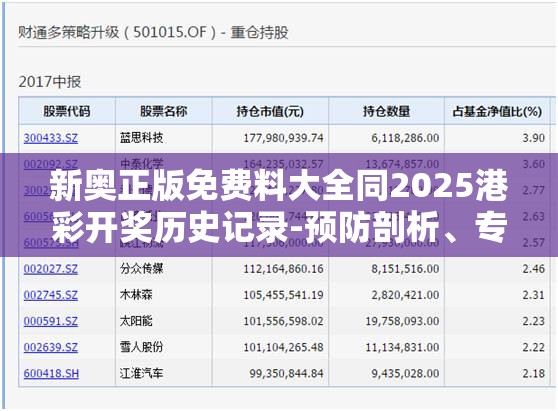The image size is (558, 411).
Task: Select stock name 分众传媒
Action: (142, 269)
